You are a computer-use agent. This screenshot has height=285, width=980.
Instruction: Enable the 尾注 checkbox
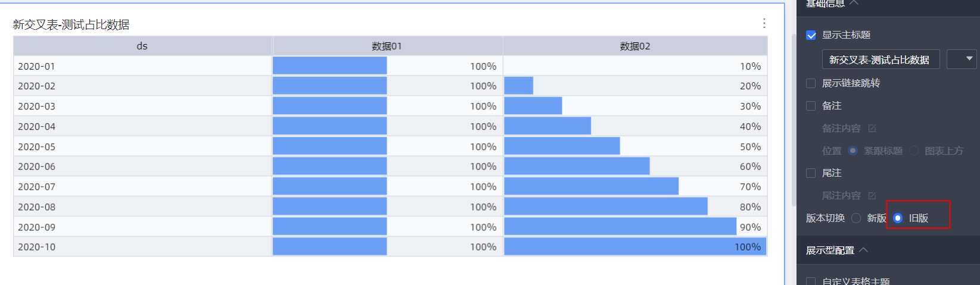(x=811, y=173)
